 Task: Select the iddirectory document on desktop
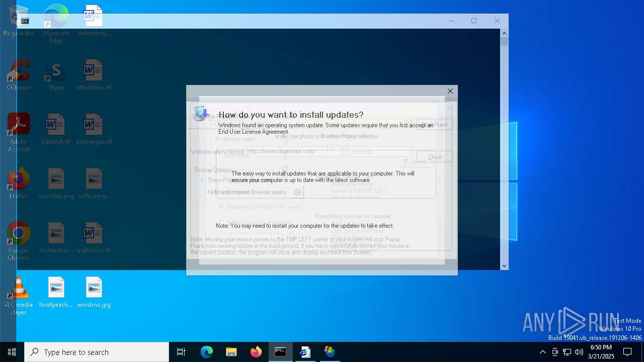click(94, 21)
